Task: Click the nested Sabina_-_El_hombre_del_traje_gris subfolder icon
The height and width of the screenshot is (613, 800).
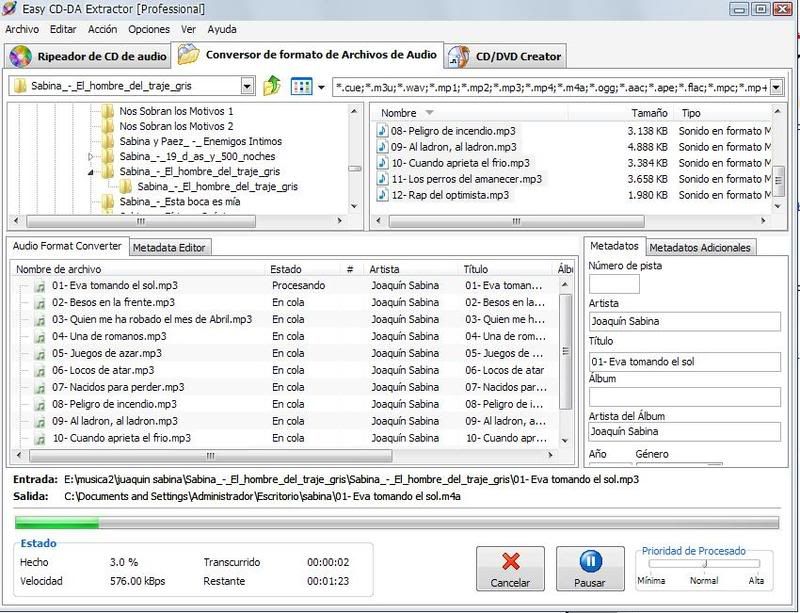Action: pos(126,187)
